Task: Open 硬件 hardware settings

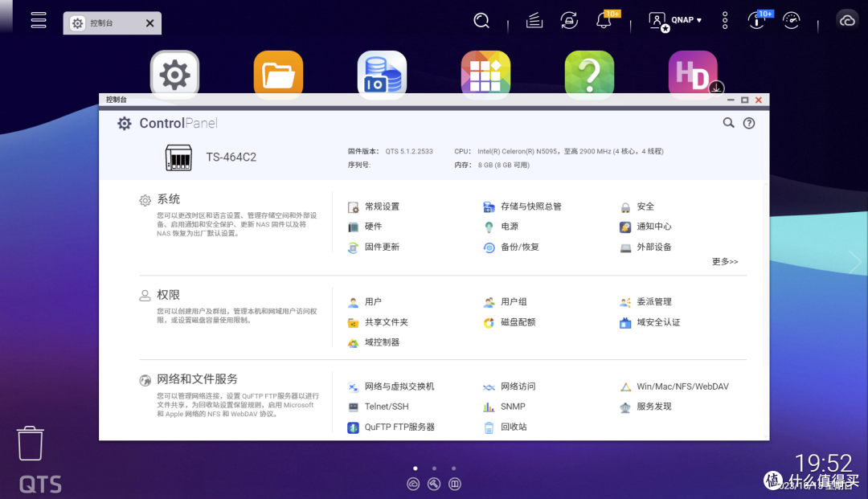Action: [365, 227]
